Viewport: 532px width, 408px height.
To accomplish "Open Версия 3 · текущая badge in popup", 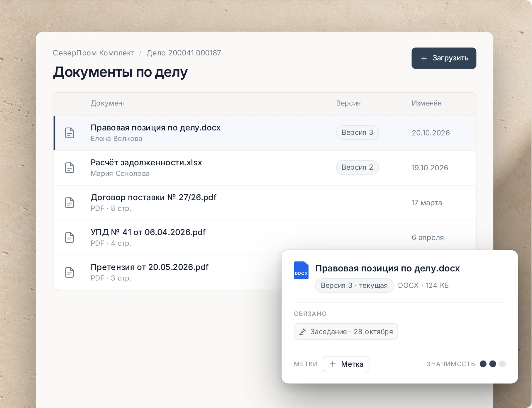I will click(354, 285).
